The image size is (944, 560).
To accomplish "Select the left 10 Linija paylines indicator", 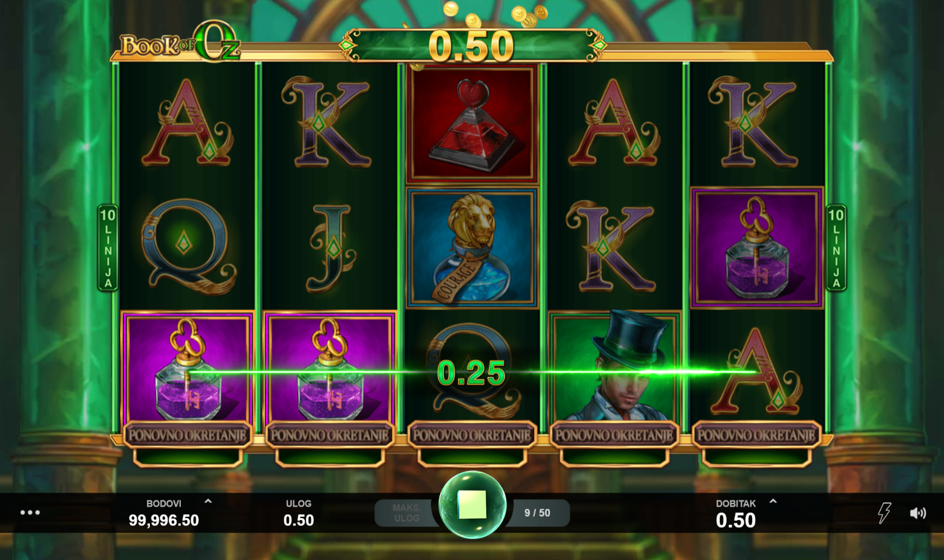I will (108, 248).
